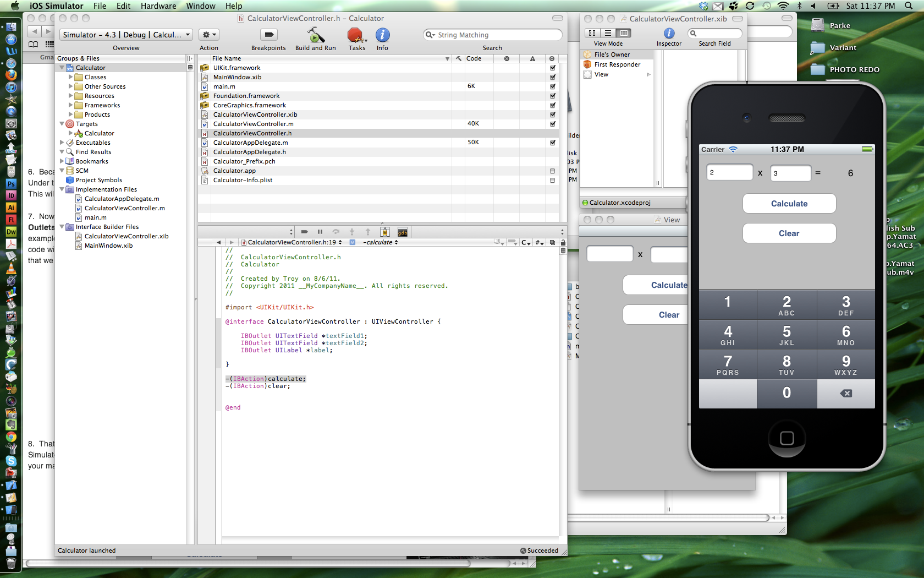The width and height of the screenshot is (924, 578).
Task: Click the Inspector icon in xib window
Action: tap(669, 34)
